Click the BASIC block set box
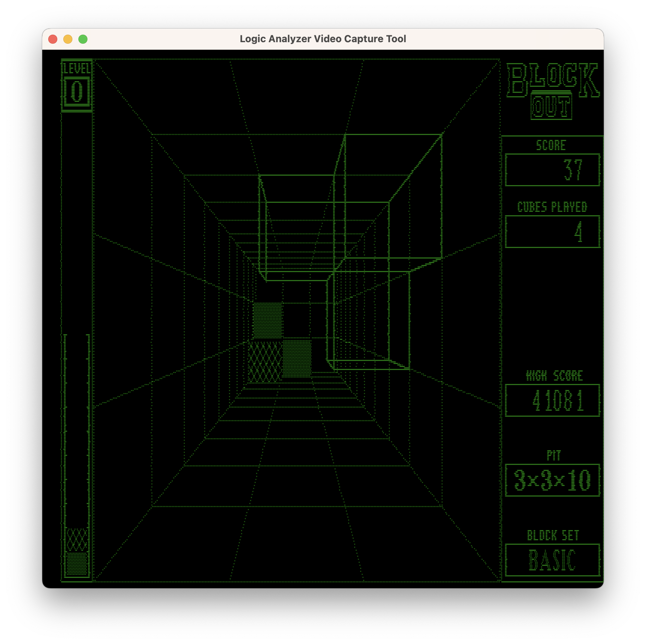 553,560
